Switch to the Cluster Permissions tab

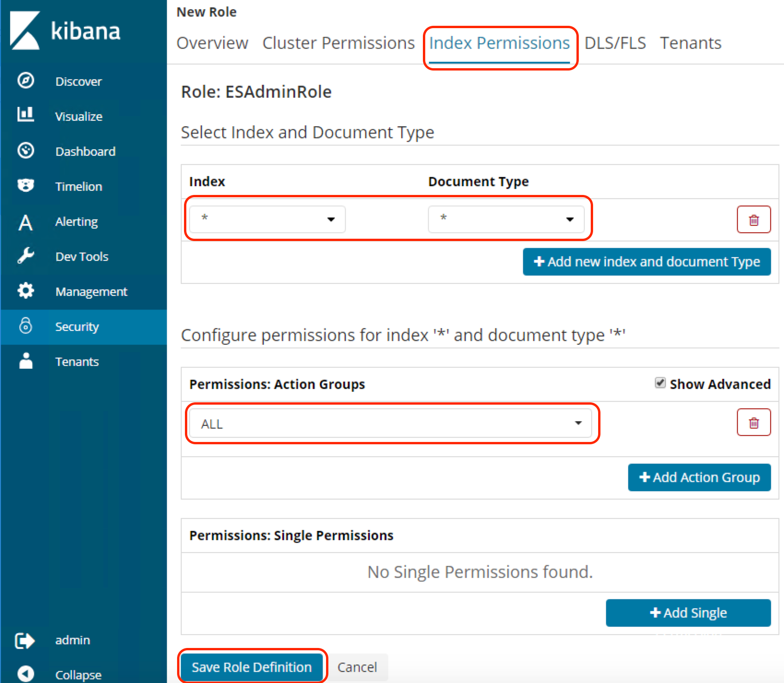click(338, 43)
